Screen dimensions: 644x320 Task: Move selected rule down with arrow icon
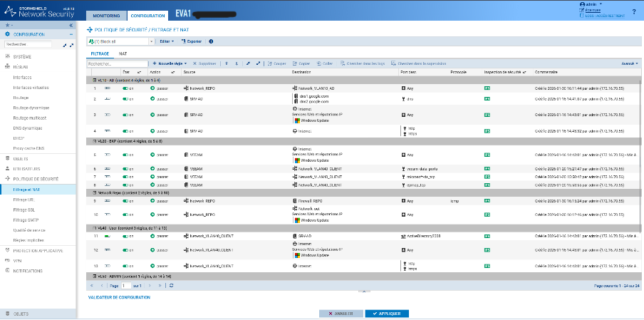pos(237,63)
